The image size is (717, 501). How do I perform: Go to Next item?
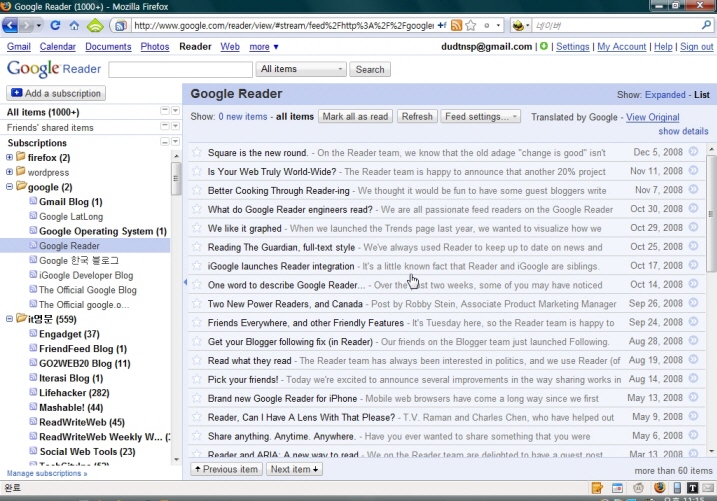pyautogui.click(x=294, y=469)
